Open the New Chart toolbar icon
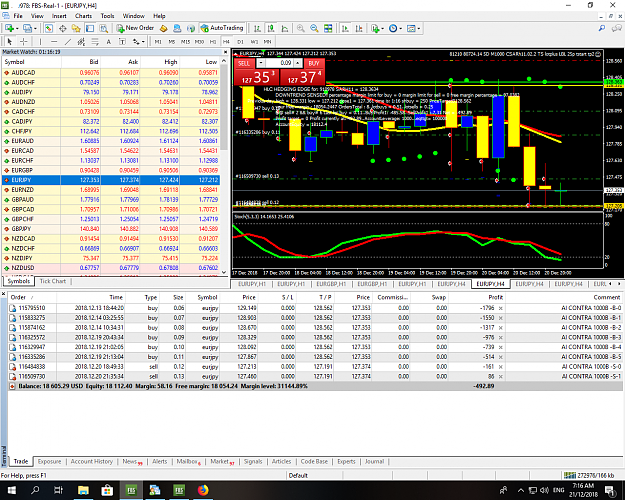This screenshot has height=500, width=625. pos(9,28)
